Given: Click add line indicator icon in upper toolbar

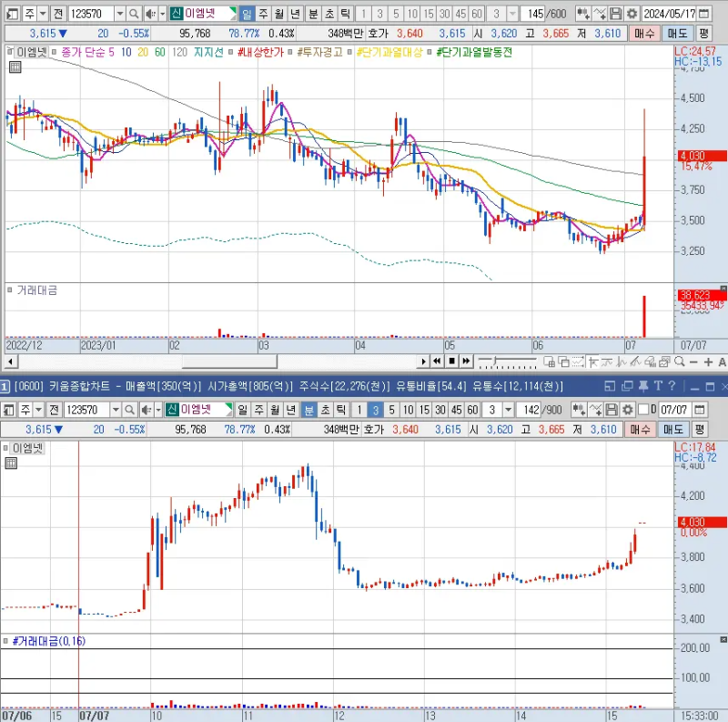Looking at the screenshot, I should point(600,14).
